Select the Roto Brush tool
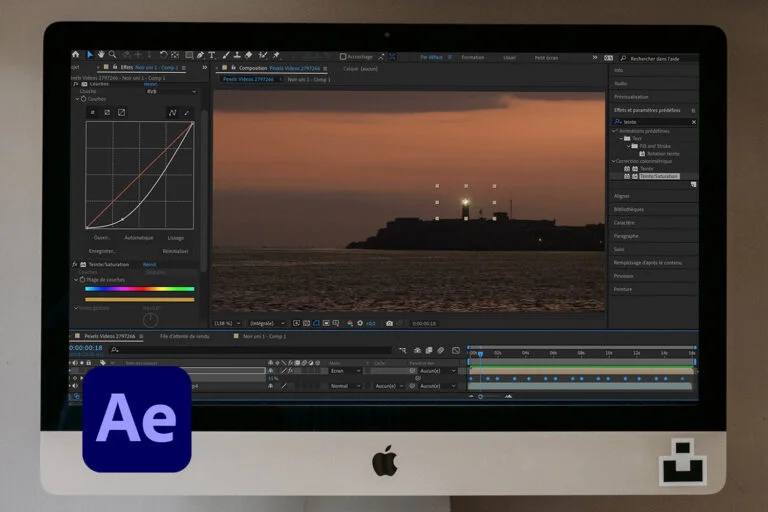 263,55
